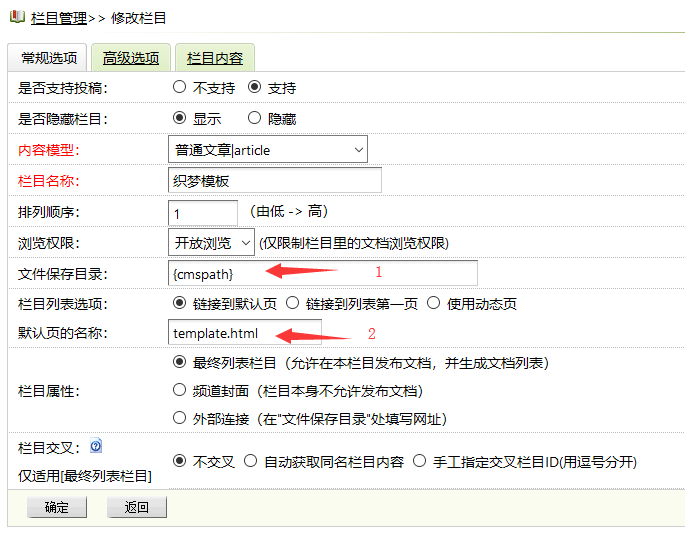Select 不支持 for 是否支持投稿

point(180,87)
